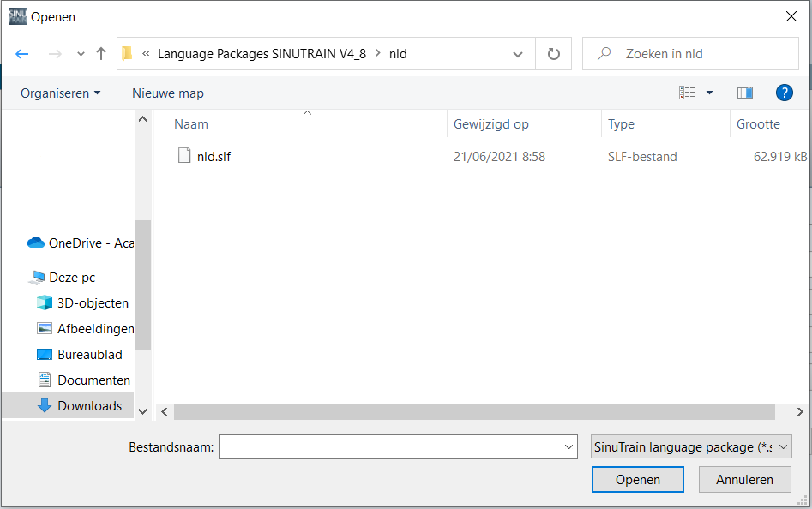Click the folder icon in address bar
The image size is (812, 509).
click(128, 53)
